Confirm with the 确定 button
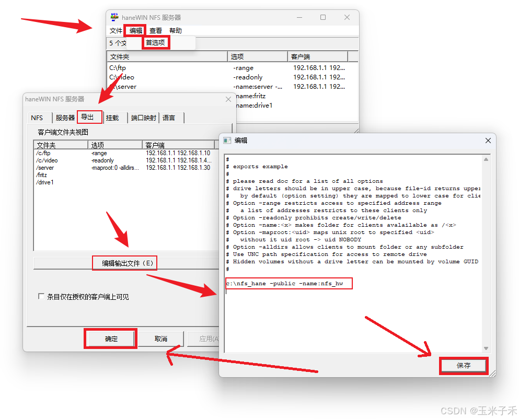This screenshot has width=519, height=420. coord(111,339)
